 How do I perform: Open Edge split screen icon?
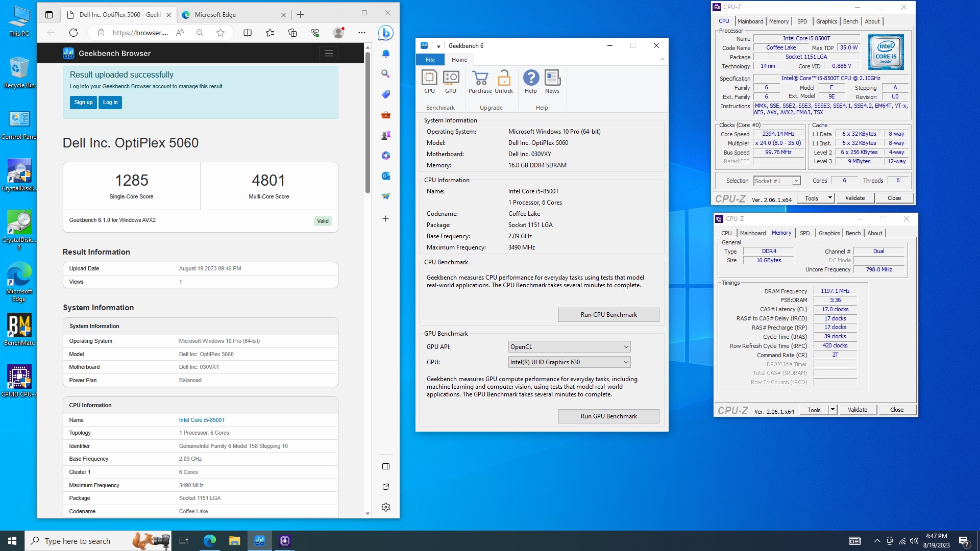tap(248, 33)
